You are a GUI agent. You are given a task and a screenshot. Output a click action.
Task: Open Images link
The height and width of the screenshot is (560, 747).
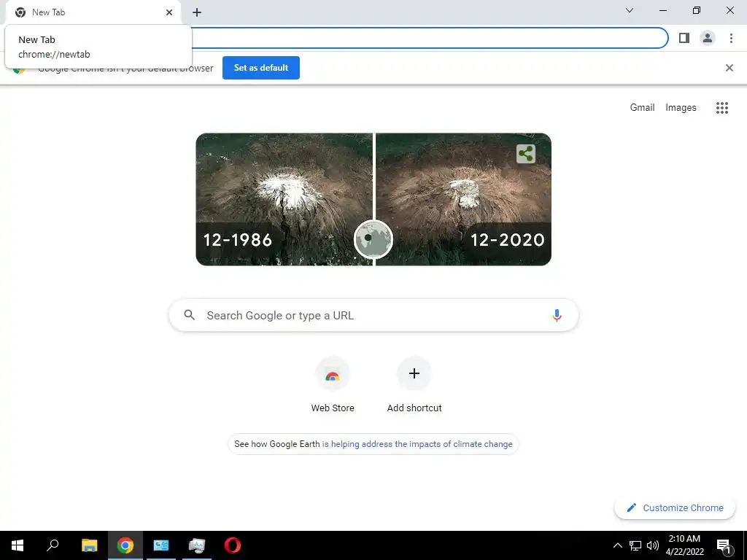681,108
